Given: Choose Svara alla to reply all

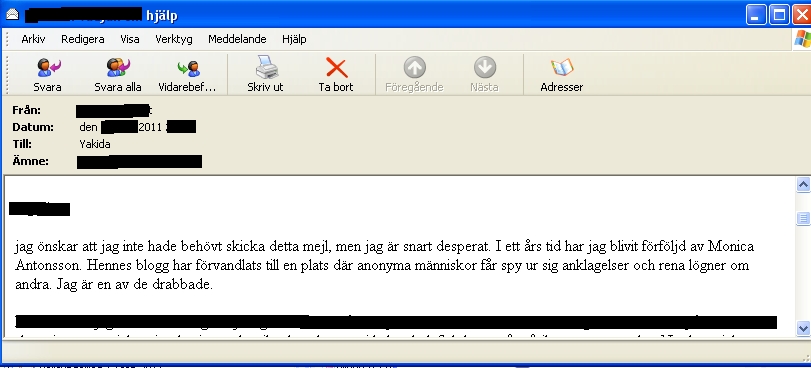Looking at the screenshot, I should (118, 75).
